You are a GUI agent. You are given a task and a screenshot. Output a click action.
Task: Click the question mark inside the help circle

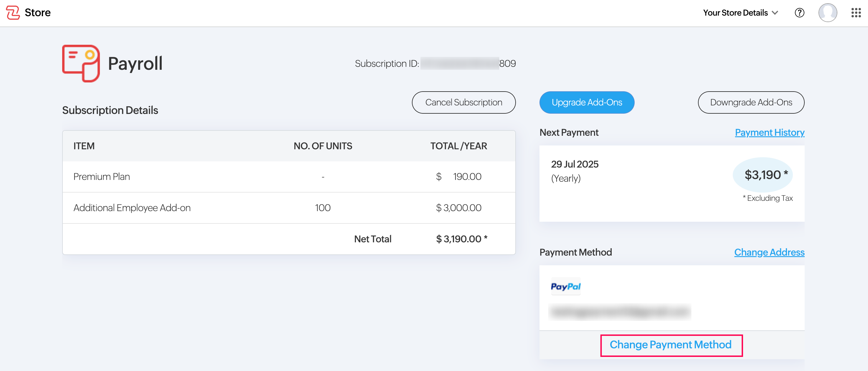tap(799, 12)
